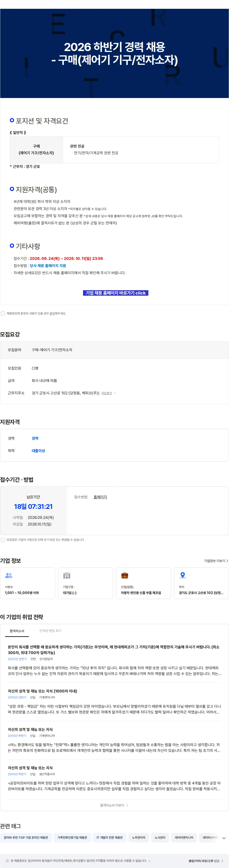Click the 잡아바 추천 TOP 기업 온라인 채용관 tag

click(26, 838)
